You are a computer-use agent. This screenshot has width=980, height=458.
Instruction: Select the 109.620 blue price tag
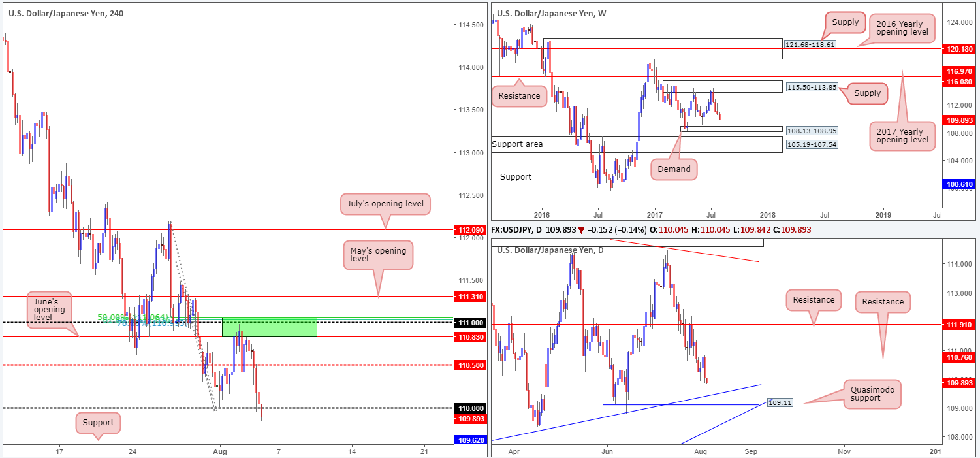(x=469, y=440)
